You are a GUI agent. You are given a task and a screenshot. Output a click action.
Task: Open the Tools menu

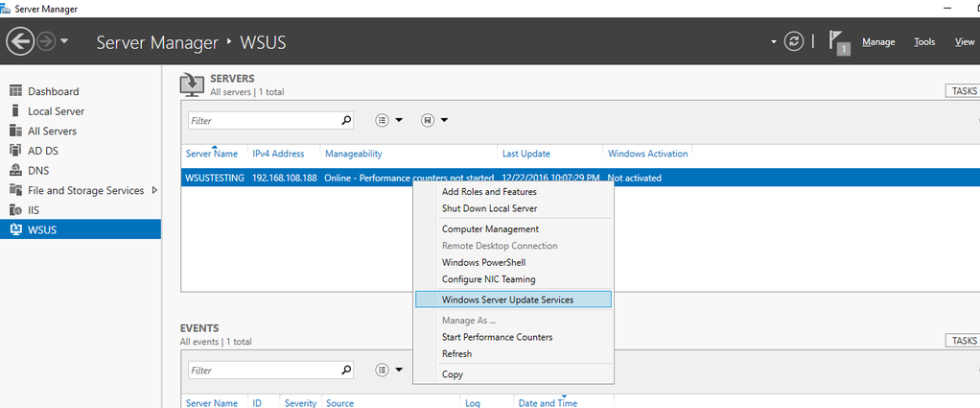point(924,42)
